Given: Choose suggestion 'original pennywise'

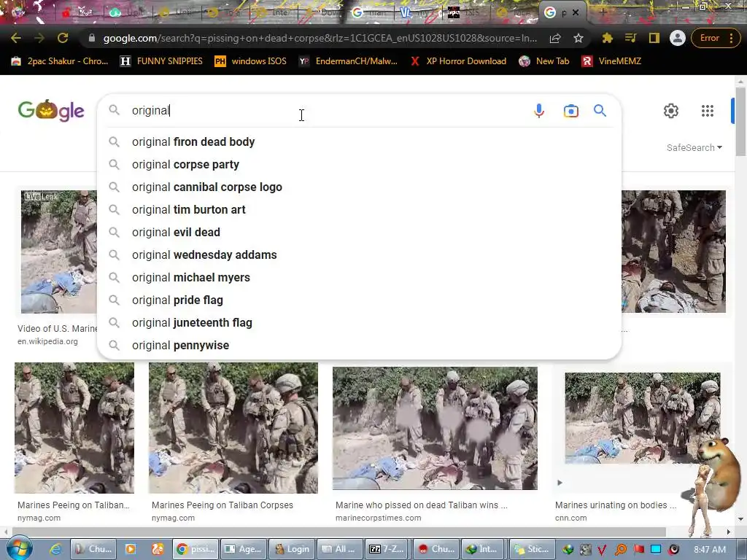Looking at the screenshot, I should click(x=359, y=345).
